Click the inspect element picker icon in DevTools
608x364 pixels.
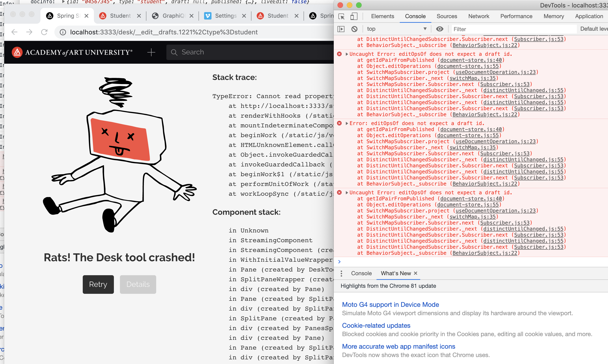coord(341,17)
